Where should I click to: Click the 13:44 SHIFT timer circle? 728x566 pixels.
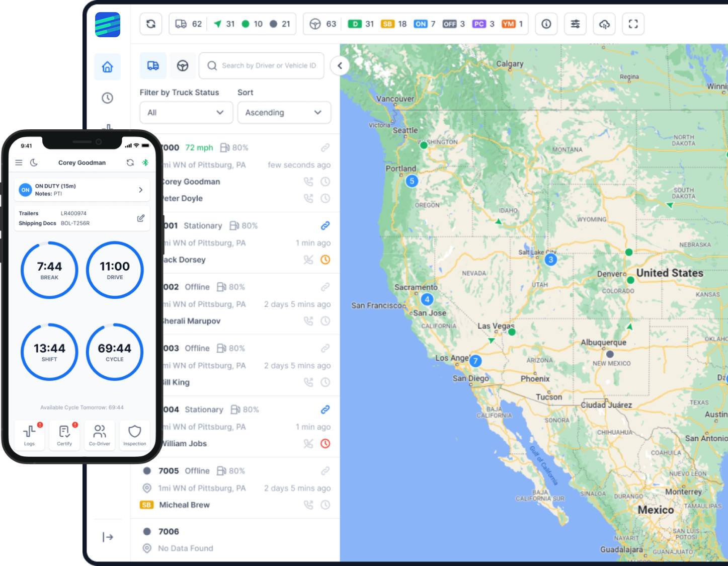click(49, 352)
